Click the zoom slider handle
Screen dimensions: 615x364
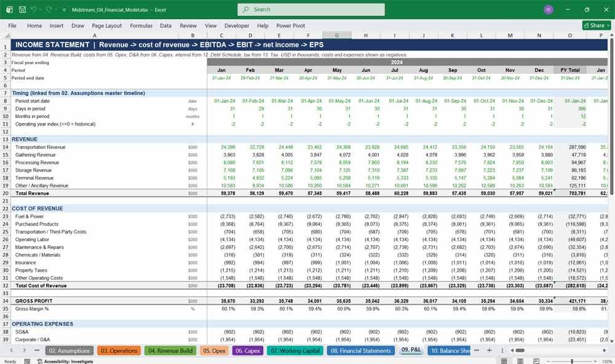pos(572,362)
